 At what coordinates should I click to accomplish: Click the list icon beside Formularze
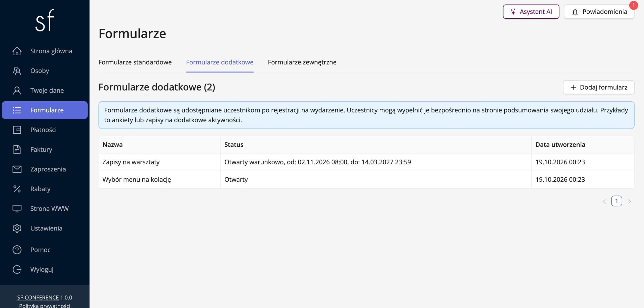[17, 110]
